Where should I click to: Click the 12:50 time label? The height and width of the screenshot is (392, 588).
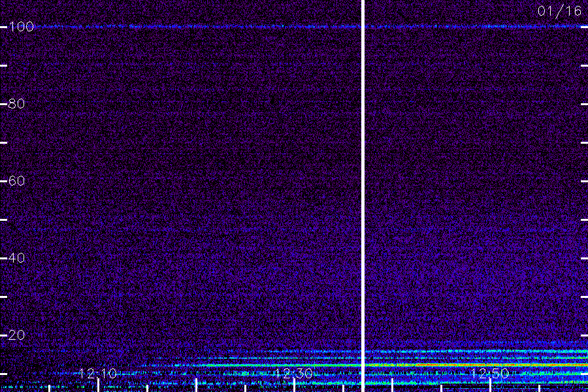(x=490, y=373)
